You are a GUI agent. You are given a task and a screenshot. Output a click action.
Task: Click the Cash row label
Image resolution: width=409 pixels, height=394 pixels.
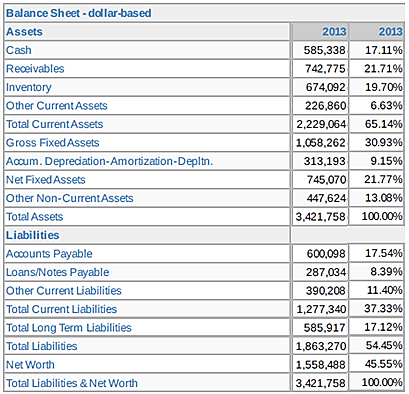pyautogui.click(x=19, y=50)
